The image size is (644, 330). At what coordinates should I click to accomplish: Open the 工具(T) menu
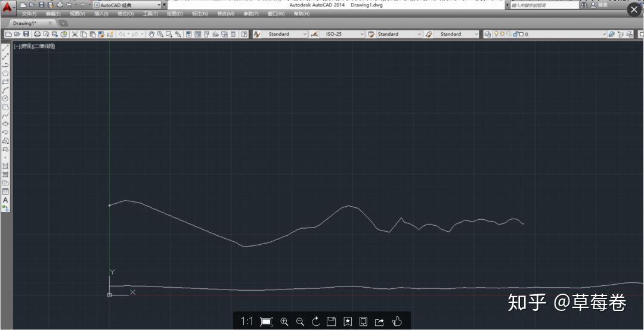[x=150, y=14]
